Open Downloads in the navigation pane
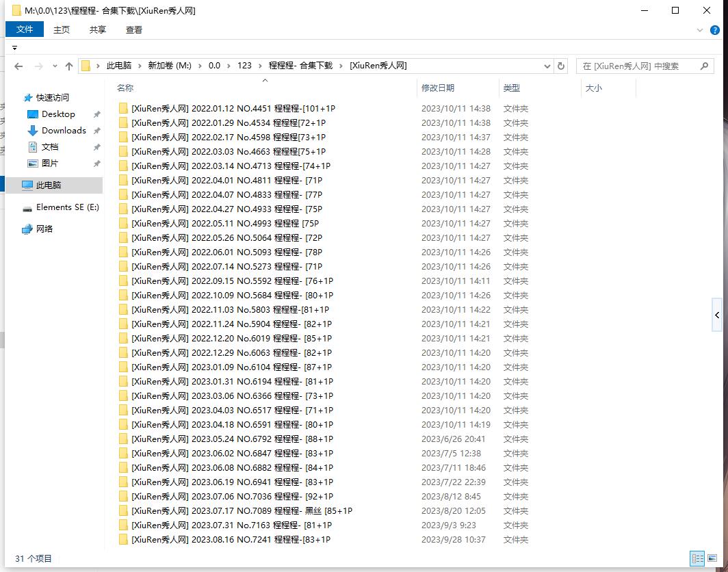This screenshot has height=572, width=728. [64, 131]
